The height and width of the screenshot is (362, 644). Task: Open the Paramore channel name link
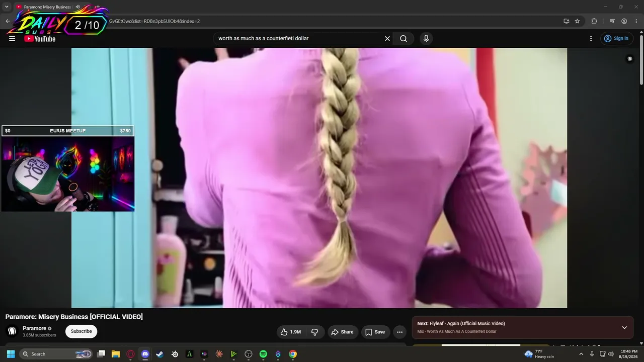[x=34, y=328]
